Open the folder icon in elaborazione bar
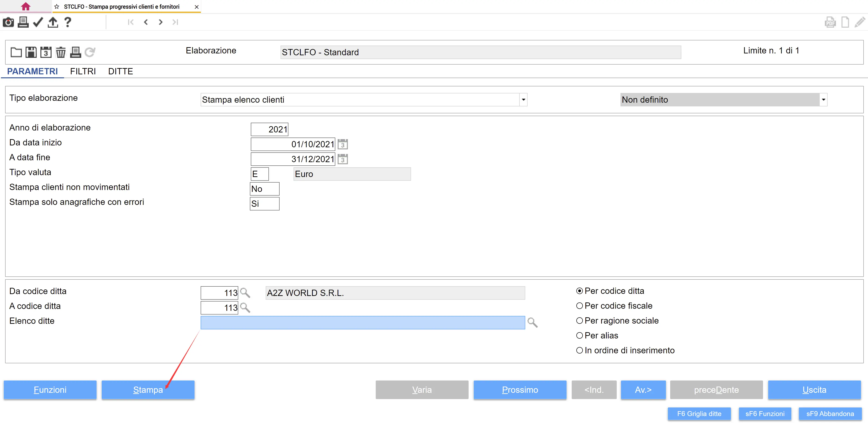The image size is (868, 423). 16,52
